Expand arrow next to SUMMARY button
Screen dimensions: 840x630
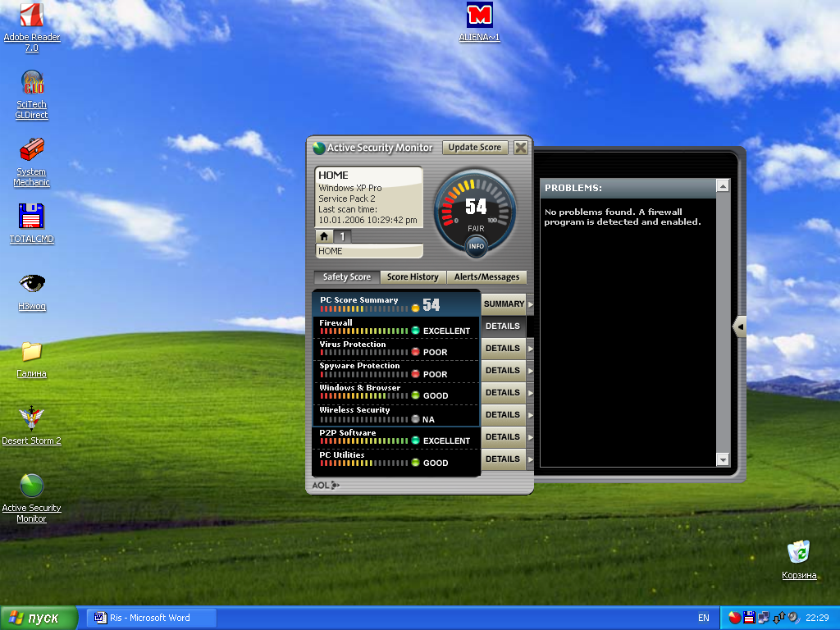coord(531,304)
